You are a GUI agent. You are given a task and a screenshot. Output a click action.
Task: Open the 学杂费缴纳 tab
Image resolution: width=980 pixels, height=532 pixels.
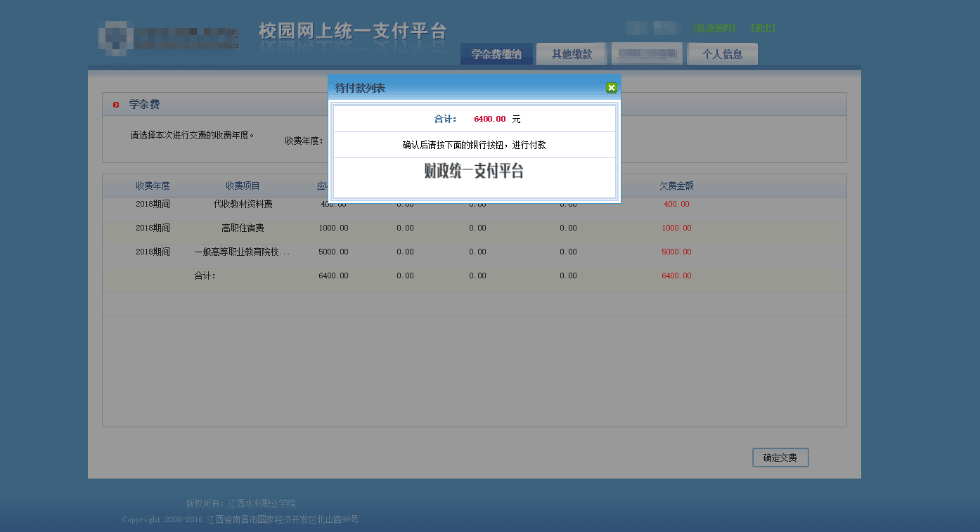coord(496,54)
